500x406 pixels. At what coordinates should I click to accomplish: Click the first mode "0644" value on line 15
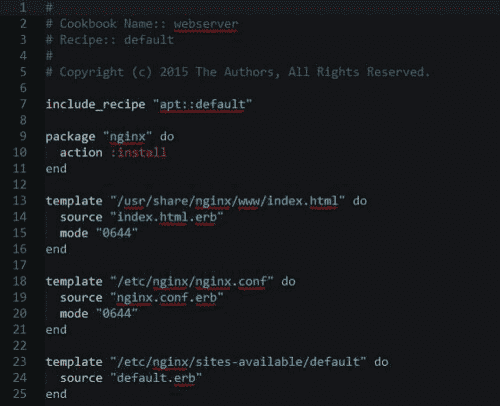[x=117, y=233]
